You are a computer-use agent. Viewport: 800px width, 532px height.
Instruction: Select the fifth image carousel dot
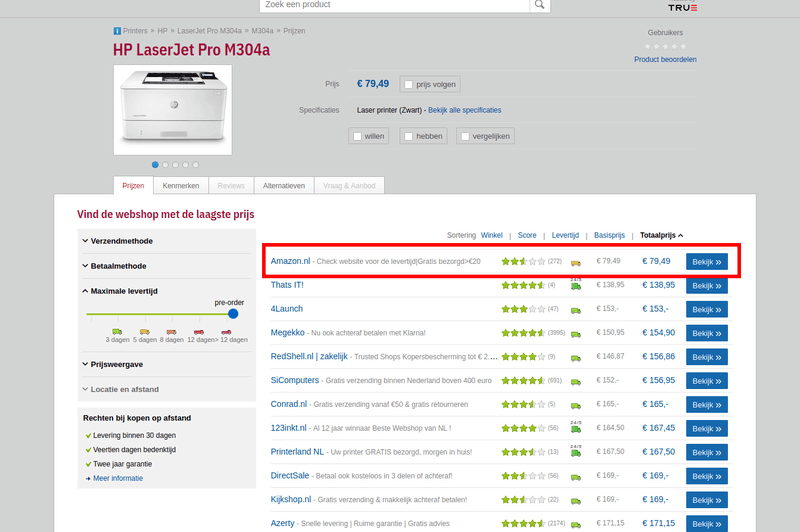pyautogui.click(x=196, y=165)
